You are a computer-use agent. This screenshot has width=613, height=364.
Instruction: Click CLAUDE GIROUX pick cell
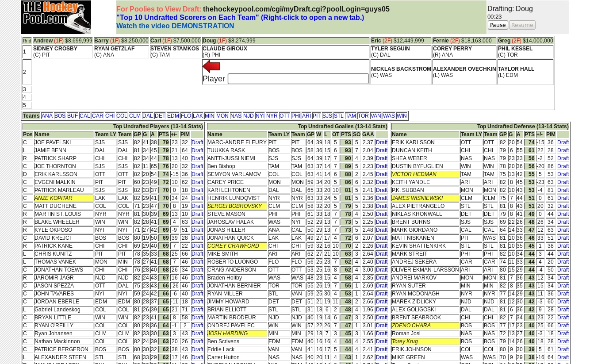pyautogui.click(x=286, y=52)
